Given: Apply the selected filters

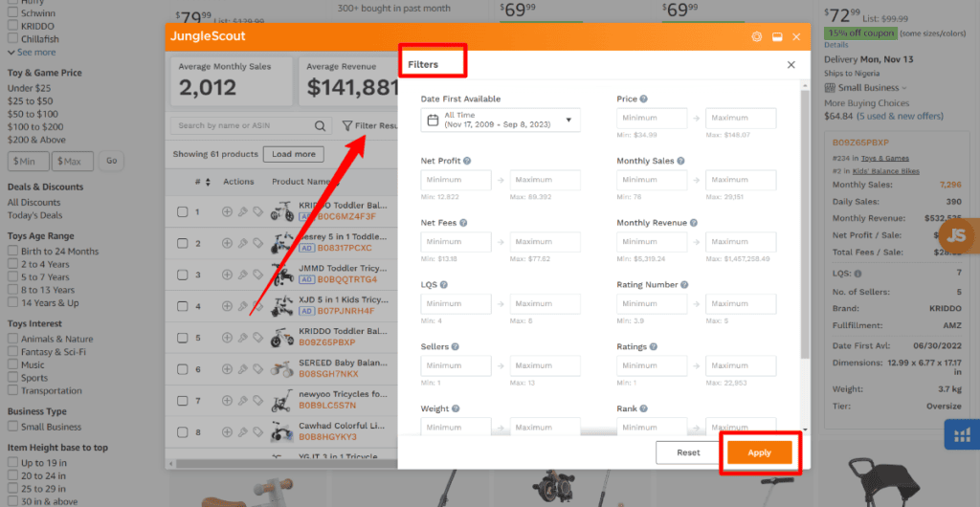Looking at the screenshot, I should click(759, 452).
